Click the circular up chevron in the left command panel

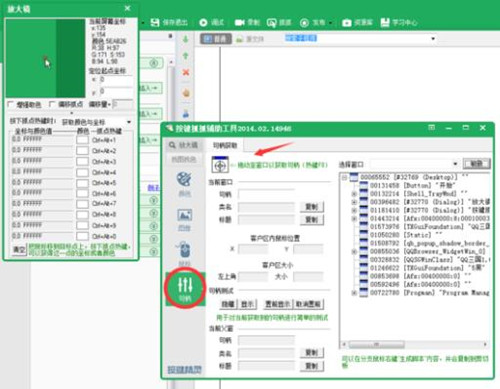(153, 63)
